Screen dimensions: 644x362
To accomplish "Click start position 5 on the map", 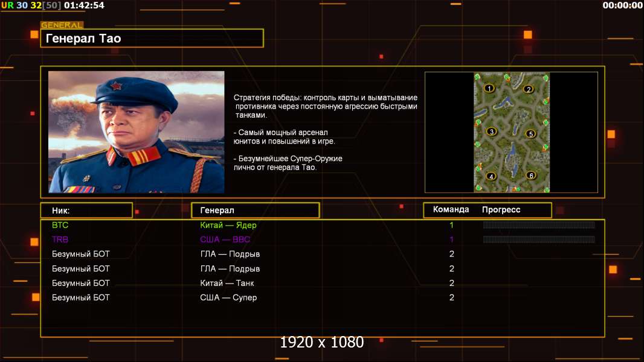I will coord(530,134).
